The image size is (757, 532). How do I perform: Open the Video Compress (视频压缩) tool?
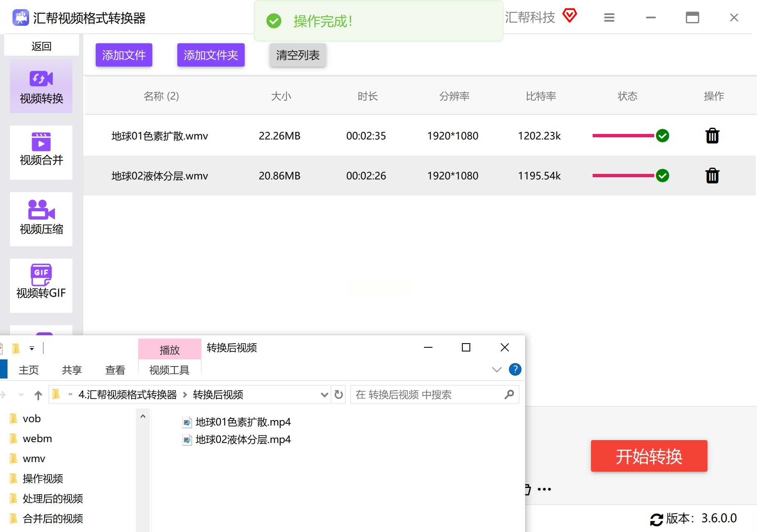coord(41,219)
